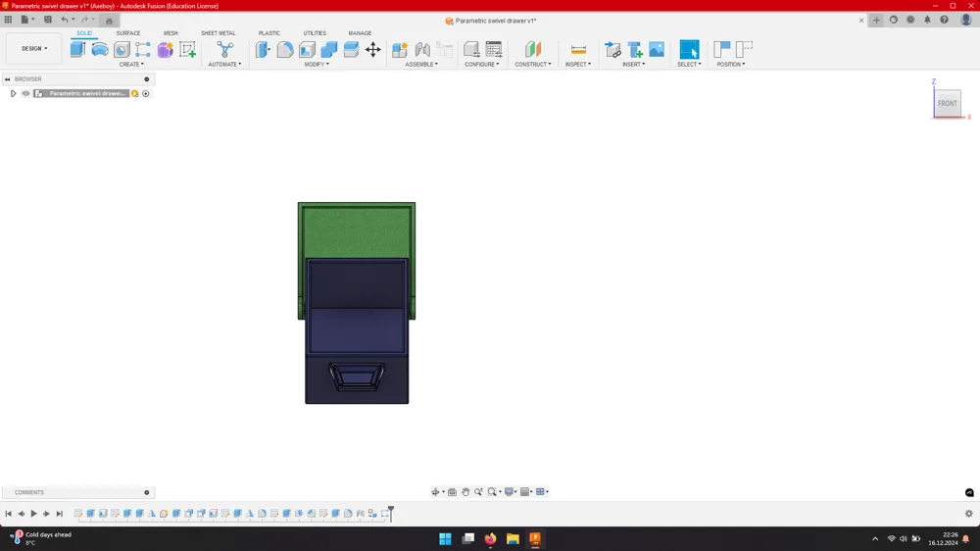The height and width of the screenshot is (551, 980).
Task: Open the CONSTRUCT dropdown menu
Action: [533, 64]
